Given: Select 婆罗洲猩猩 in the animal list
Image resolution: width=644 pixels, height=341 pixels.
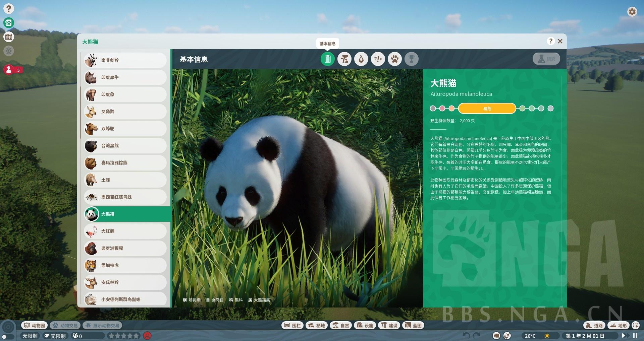Looking at the screenshot, I should click(x=125, y=248).
